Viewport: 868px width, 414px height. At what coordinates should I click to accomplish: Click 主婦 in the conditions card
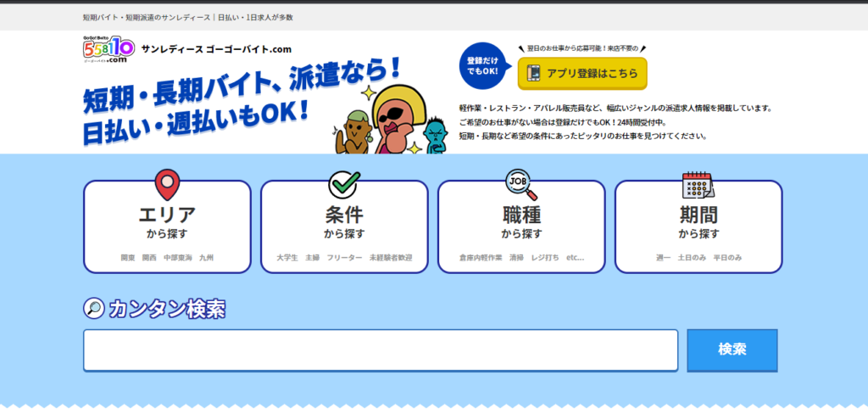pyautogui.click(x=312, y=258)
